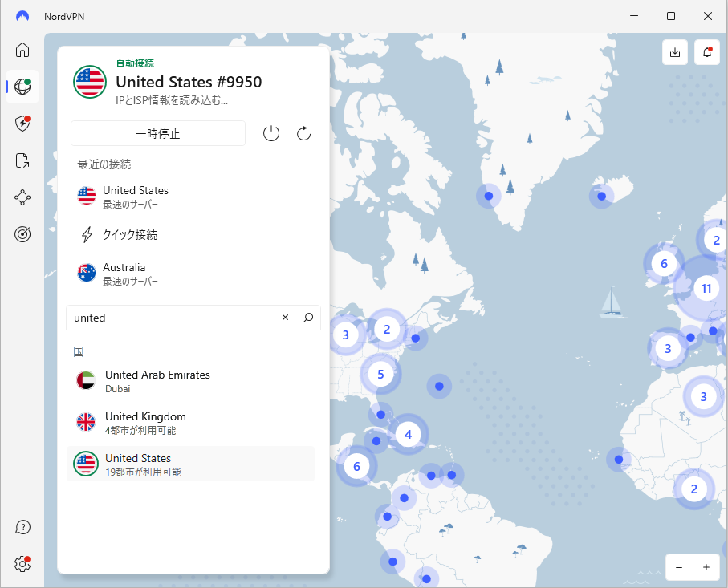Zoom in the map with plus button
The height and width of the screenshot is (588, 728).
706,567
